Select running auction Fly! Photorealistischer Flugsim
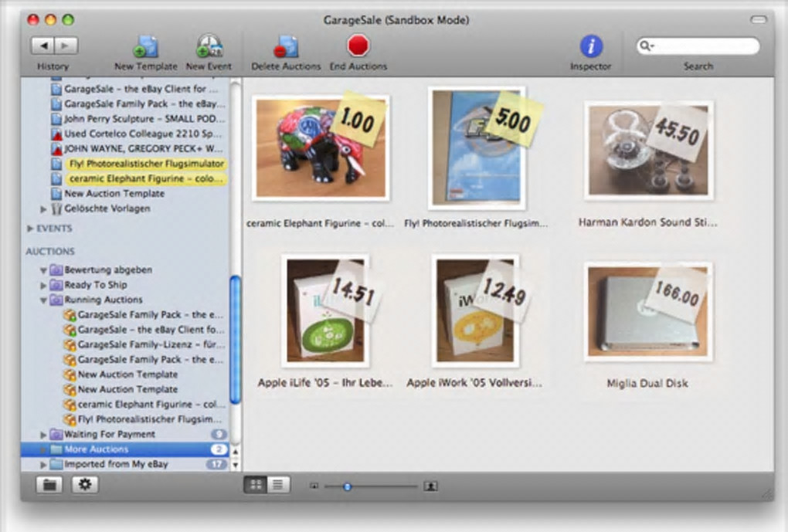Screen dimensions: 788x532 pos(124,419)
